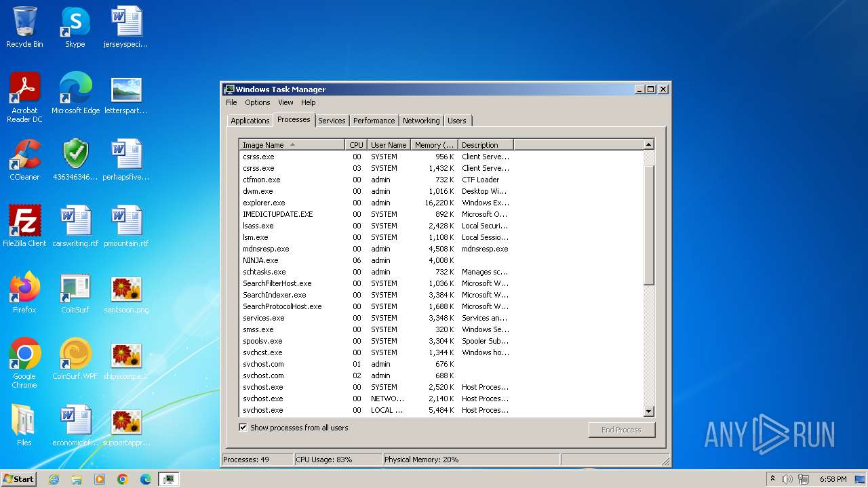Select the carswriting.rtf file icon
This screenshot has height=488, width=868.
click(x=75, y=226)
